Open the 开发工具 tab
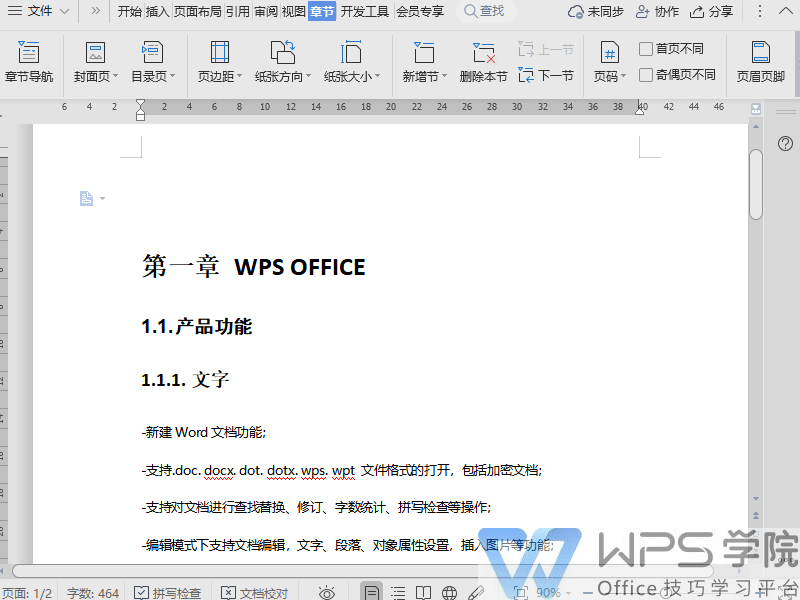 [365, 11]
